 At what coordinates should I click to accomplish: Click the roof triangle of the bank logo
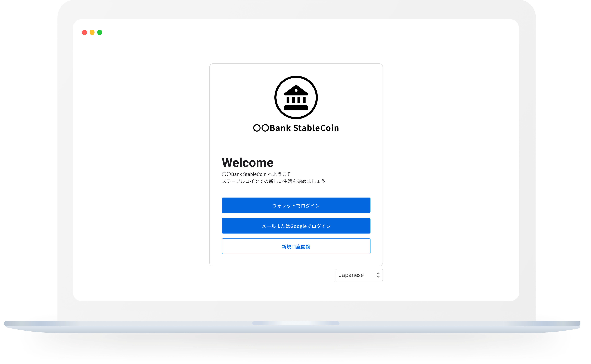click(296, 91)
